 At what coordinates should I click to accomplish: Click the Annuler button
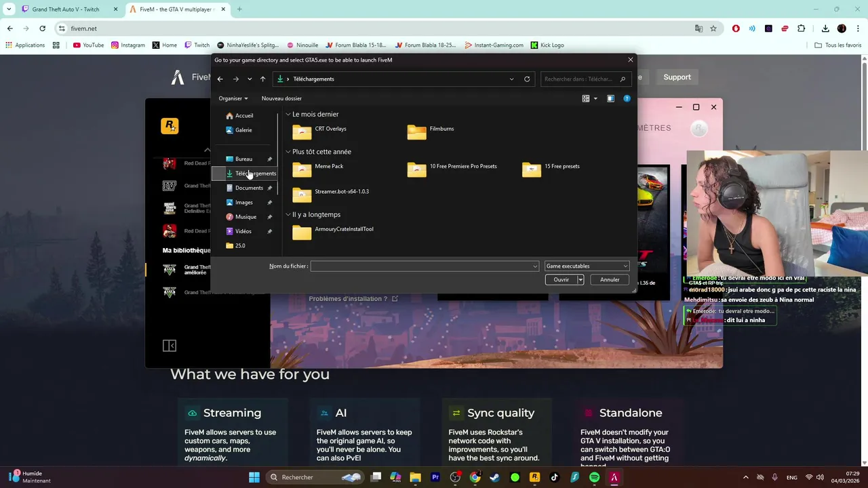coord(610,280)
